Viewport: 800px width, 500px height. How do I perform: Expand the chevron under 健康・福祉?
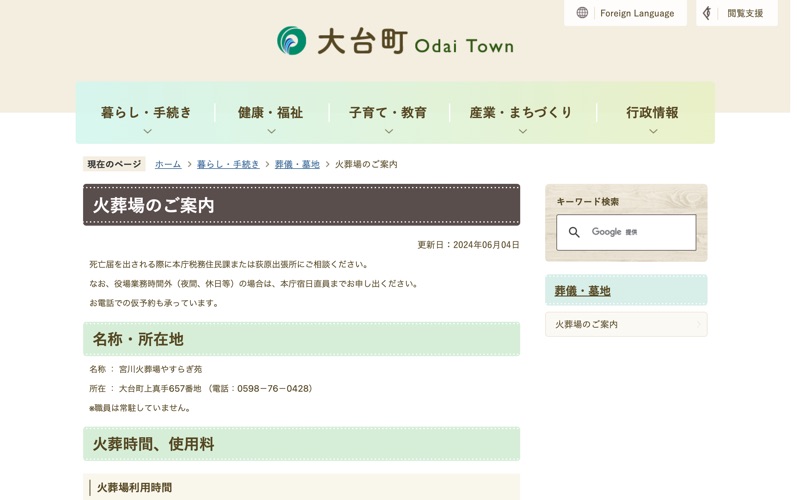[x=271, y=131]
